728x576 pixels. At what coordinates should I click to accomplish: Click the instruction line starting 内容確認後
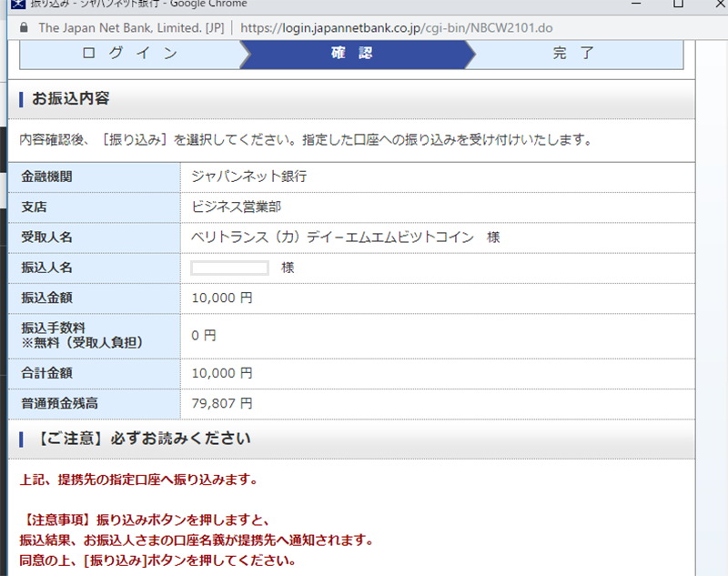pos(307,140)
